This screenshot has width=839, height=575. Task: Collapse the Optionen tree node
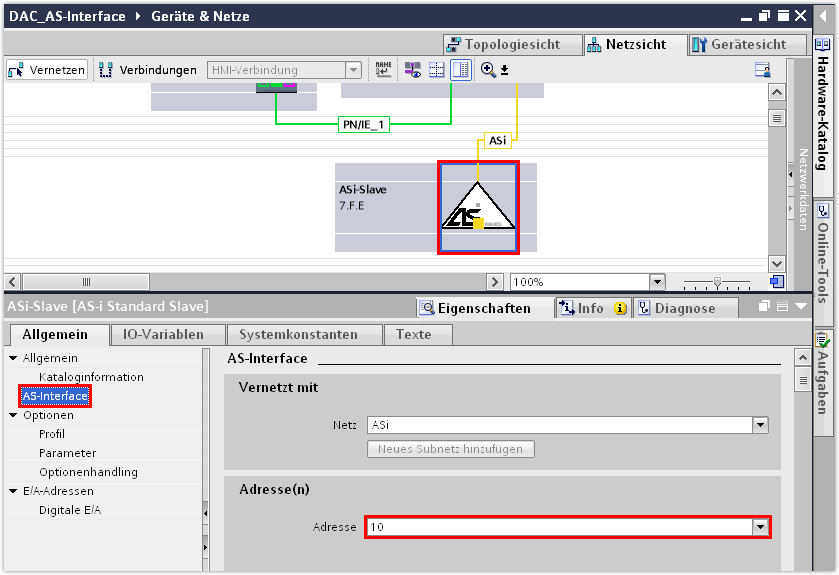pyautogui.click(x=13, y=415)
